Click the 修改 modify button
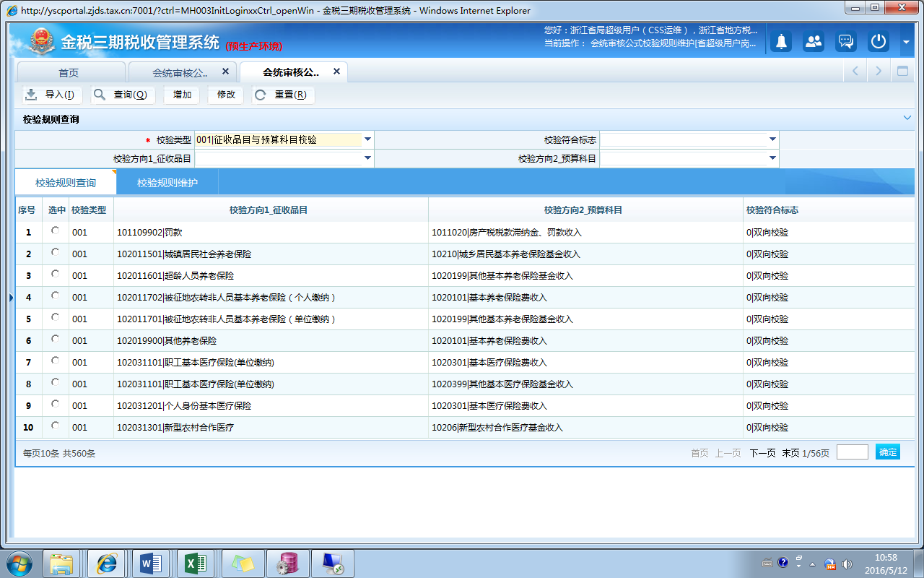The height and width of the screenshot is (578, 924). (226, 95)
